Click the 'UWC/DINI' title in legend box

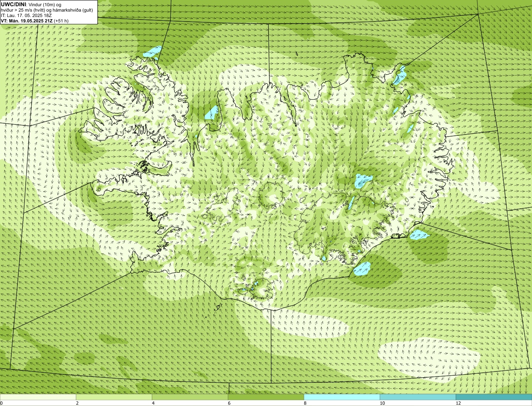(x=14, y=4)
